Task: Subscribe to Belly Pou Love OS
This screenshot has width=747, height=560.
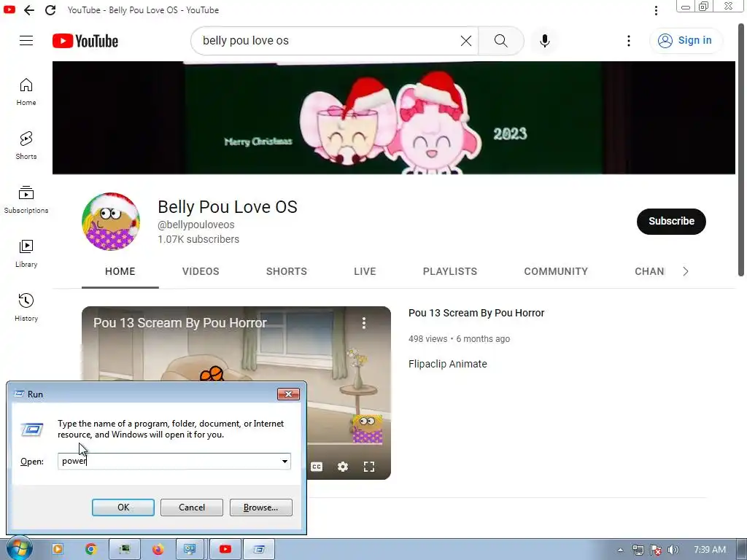Action: click(x=671, y=222)
